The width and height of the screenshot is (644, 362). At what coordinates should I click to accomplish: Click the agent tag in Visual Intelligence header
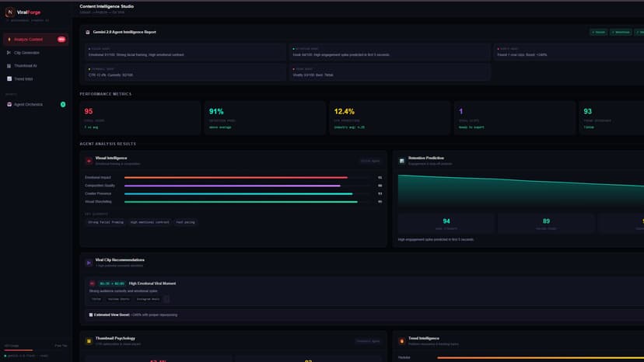pos(370,161)
